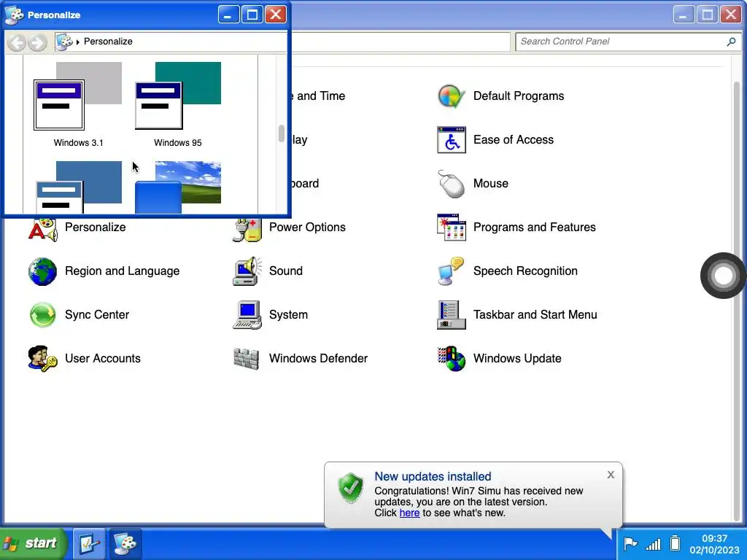Open Taskbar and Start Menu icon
Viewport: 747px width, 560px height.
(x=451, y=315)
